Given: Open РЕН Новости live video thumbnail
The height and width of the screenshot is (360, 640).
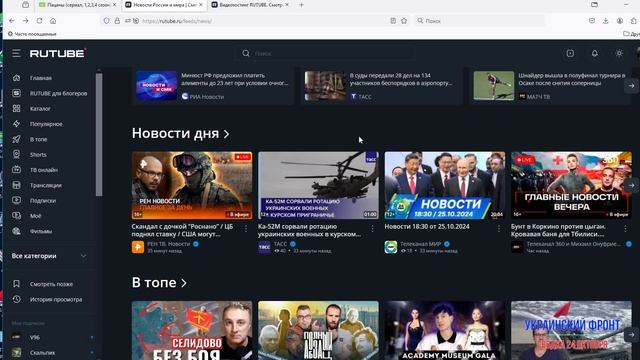Looking at the screenshot, I should [x=192, y=186].
